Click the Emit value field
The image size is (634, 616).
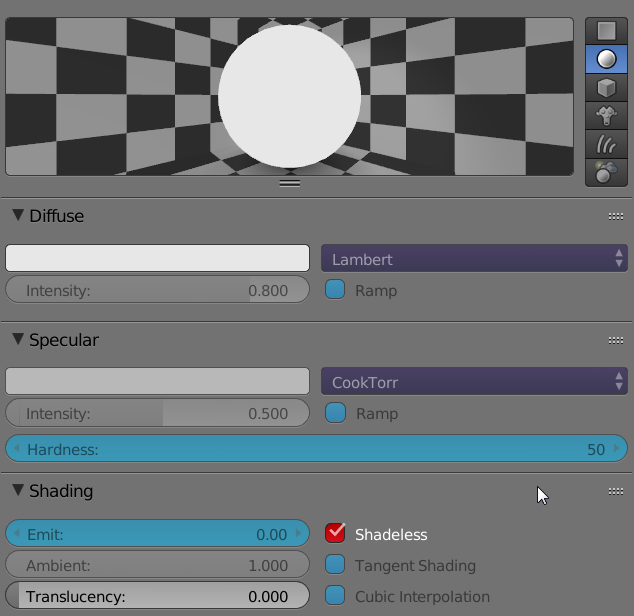point(157,533)
